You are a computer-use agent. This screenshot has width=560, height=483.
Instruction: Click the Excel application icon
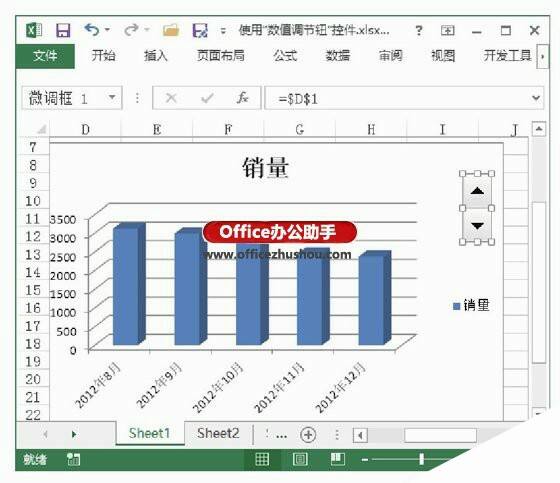[34, 30]
